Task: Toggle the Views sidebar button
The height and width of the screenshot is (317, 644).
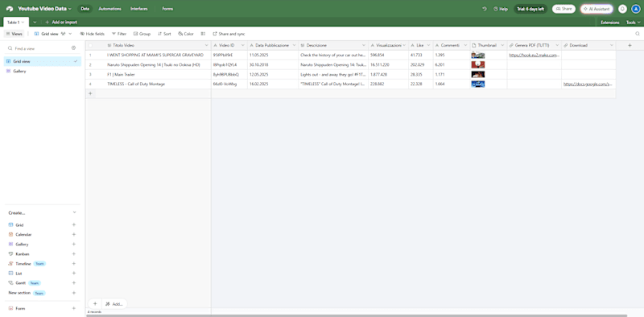Action: pos(14,34)
